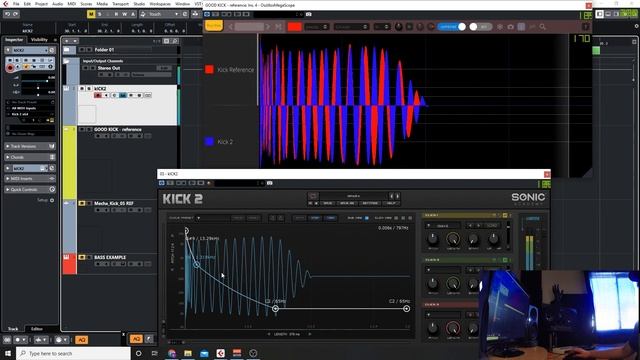640x360 pixels.
Task: Open first dropdown in MegaScope toolbar
Action: [317, 27]
